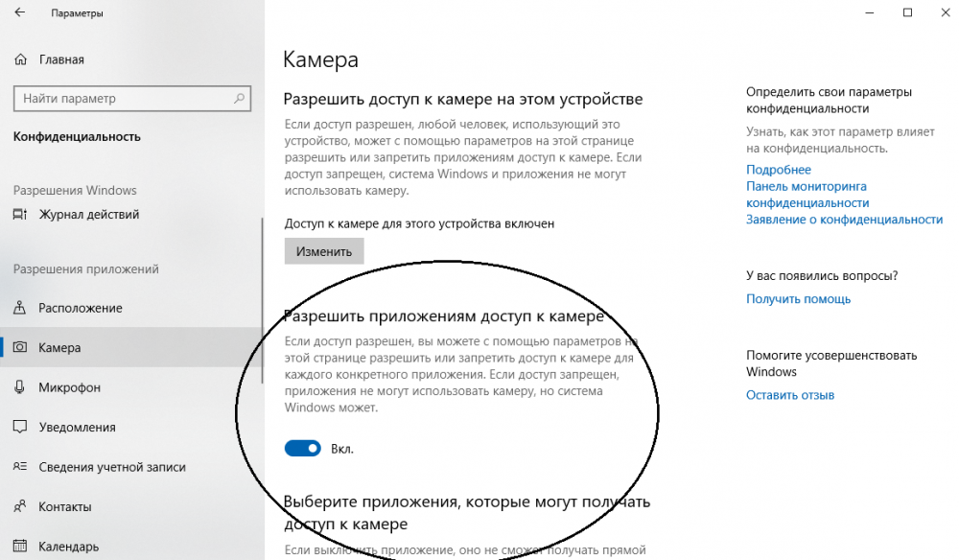
Task: Click the Контакты people icon
Action: [x=20, y=506]
